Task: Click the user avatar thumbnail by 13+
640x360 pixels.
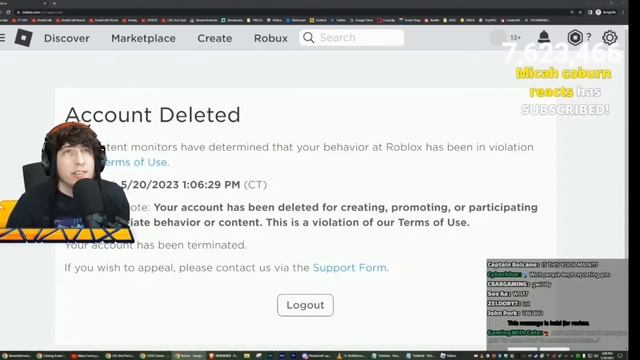Action: coord(498,38)
